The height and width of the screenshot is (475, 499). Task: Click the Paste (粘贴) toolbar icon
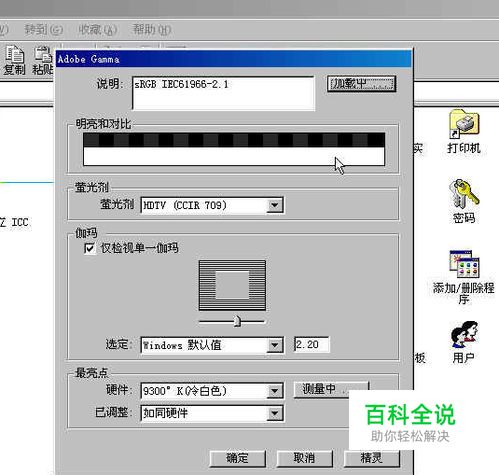point(43,60)
